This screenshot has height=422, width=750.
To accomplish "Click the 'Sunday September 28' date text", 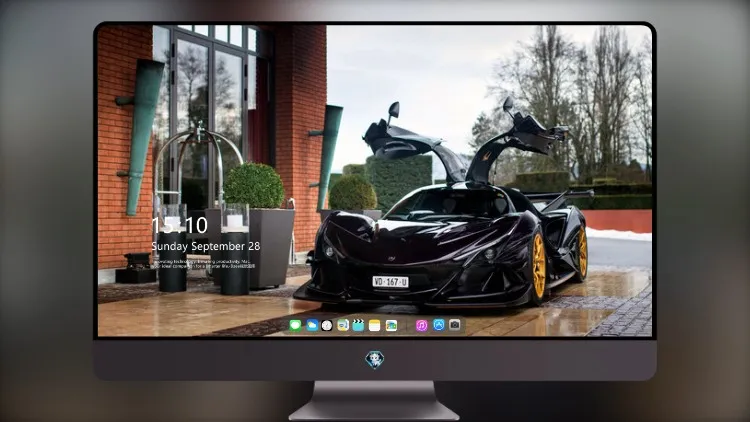I will (206, 246).
